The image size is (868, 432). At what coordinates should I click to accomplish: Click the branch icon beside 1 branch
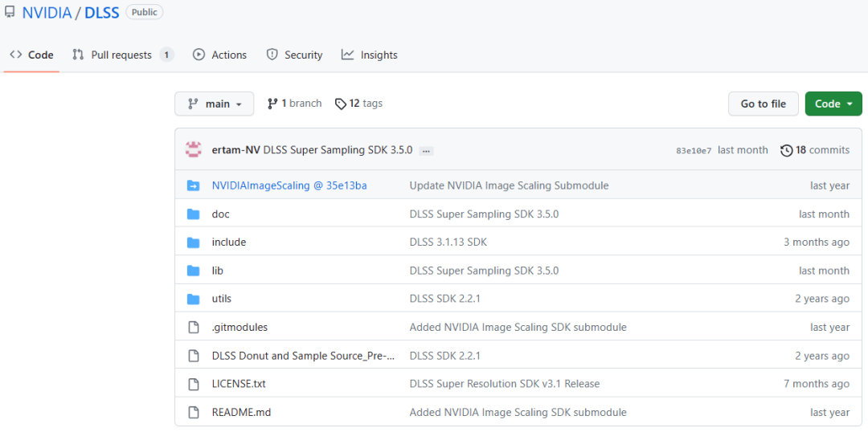coord(272,104)
